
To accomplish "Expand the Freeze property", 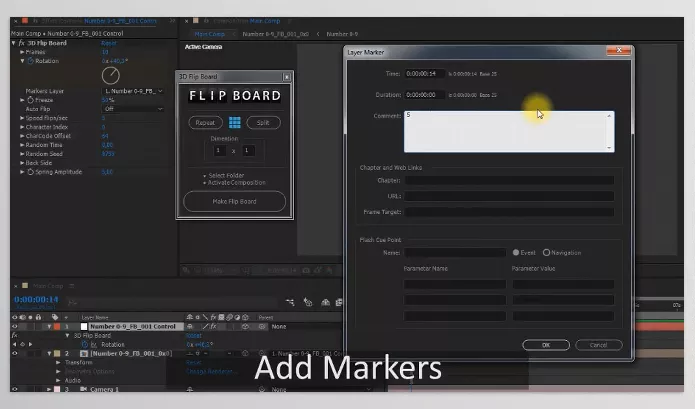I will [x=22, y=100].
